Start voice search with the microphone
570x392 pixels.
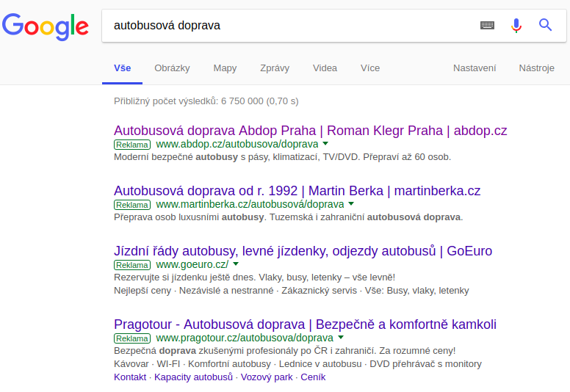coord(516,26)
